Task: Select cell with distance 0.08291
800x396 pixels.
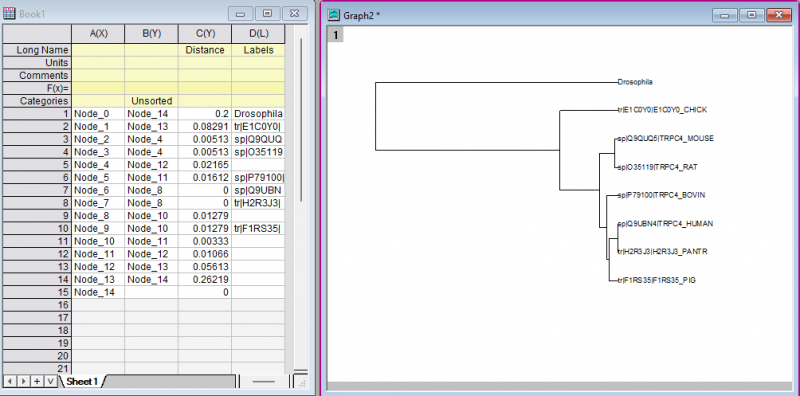Action: pyautogui.click(x=205, y=127)
